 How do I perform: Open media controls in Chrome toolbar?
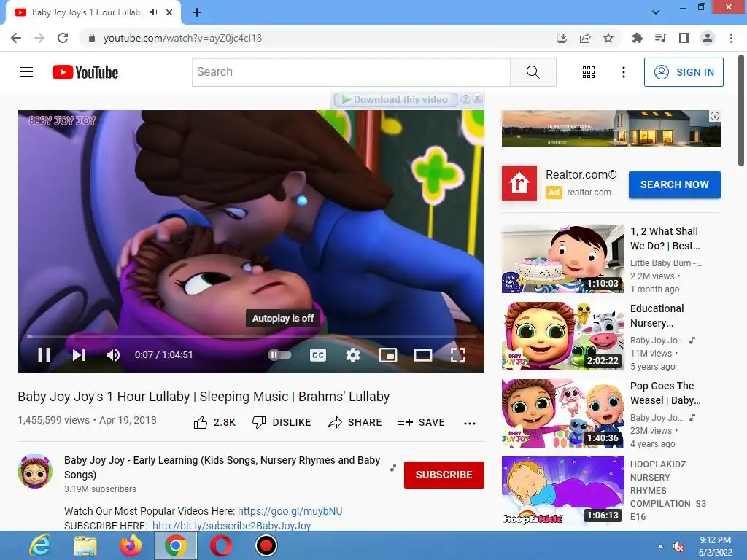pyautogui.click(x=661, y=38)
